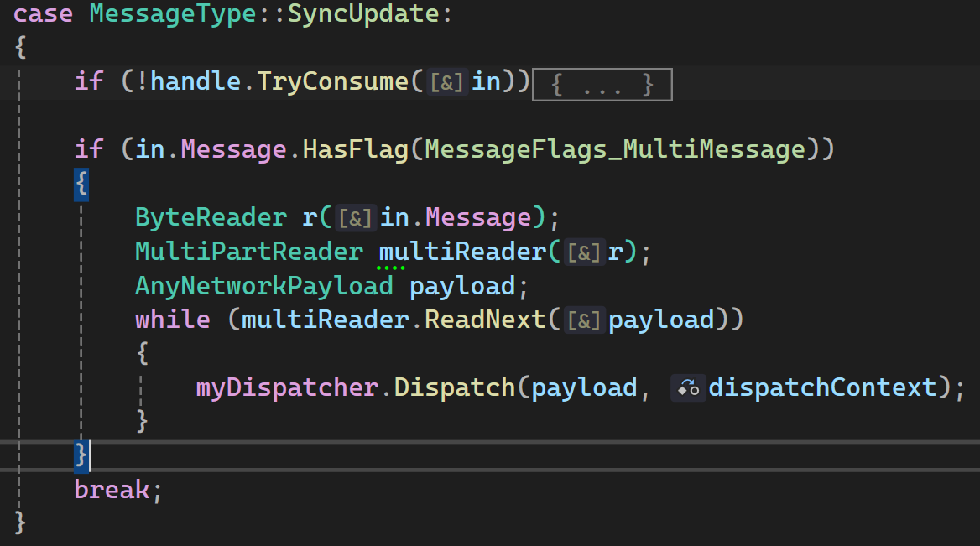Click the reference hint icon before dispatchContext
The width and height of the screenshot is (980, 546).
[688, 387]
